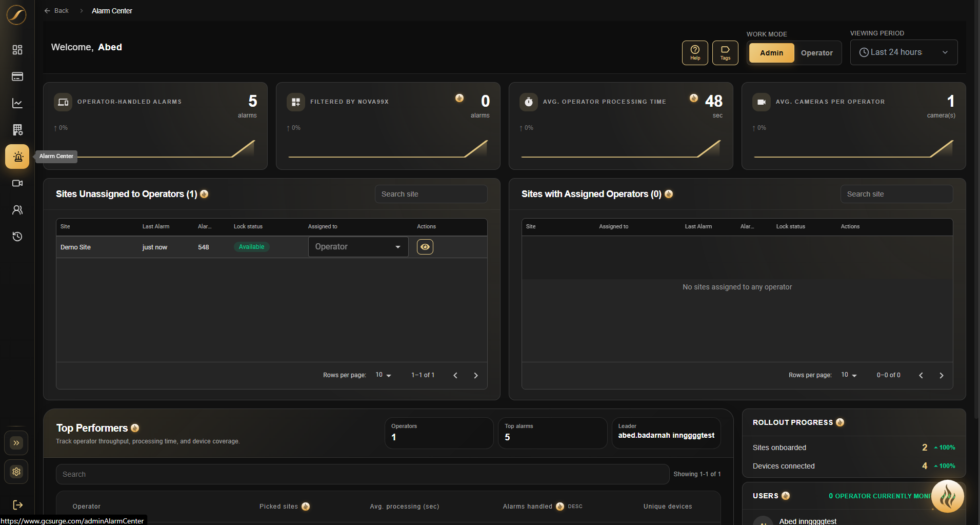The width and height of the screenshot is (980, 525).
Task: Click info icon next to Picked sites column
Action: point(306,507)
